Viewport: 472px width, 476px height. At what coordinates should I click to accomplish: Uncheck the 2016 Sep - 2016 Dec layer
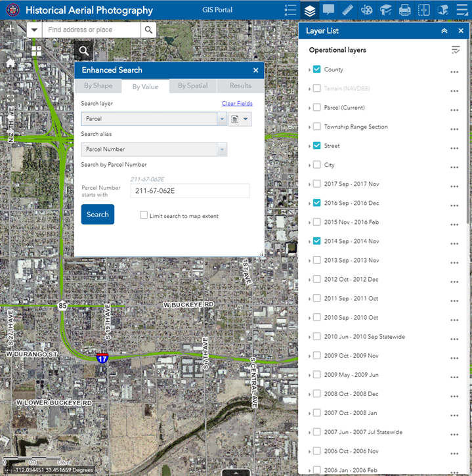[317, 203]
